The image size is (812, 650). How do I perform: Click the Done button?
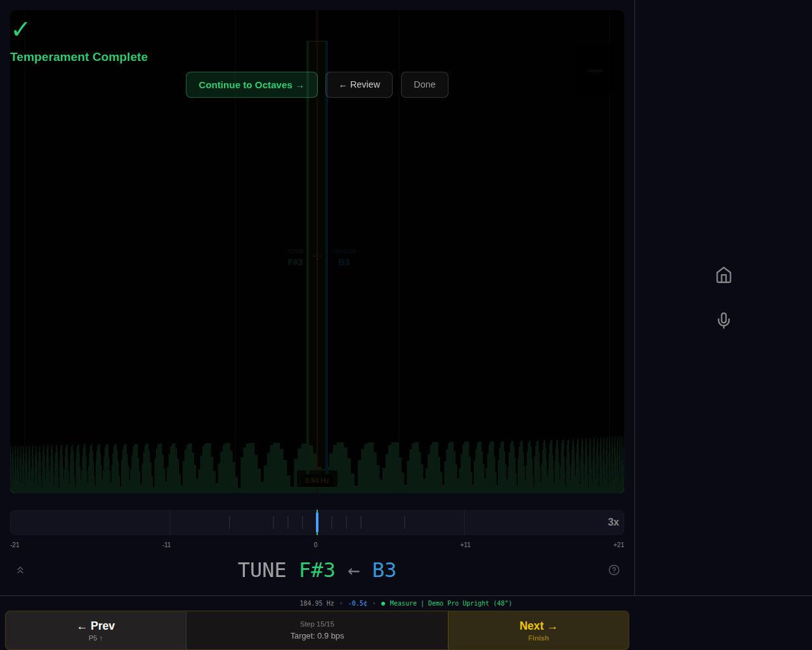[x=424, y=84]
